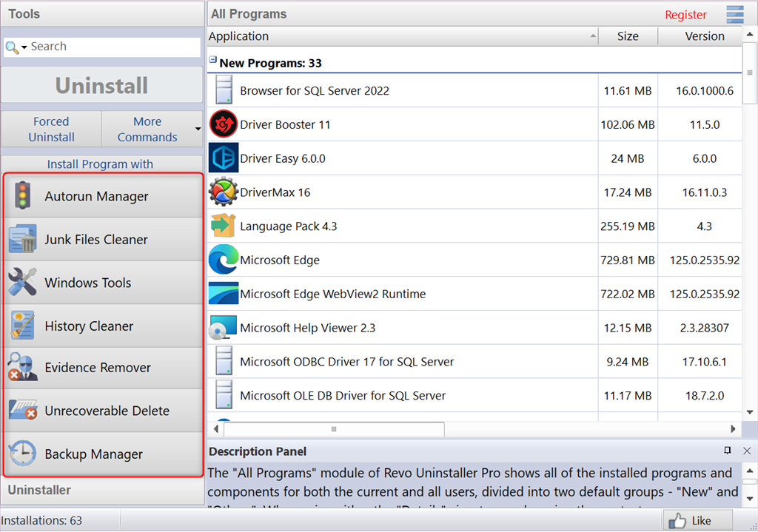758x532 pixels.
Task: Open the hamburger menu icon near Register
Action: 735,15
